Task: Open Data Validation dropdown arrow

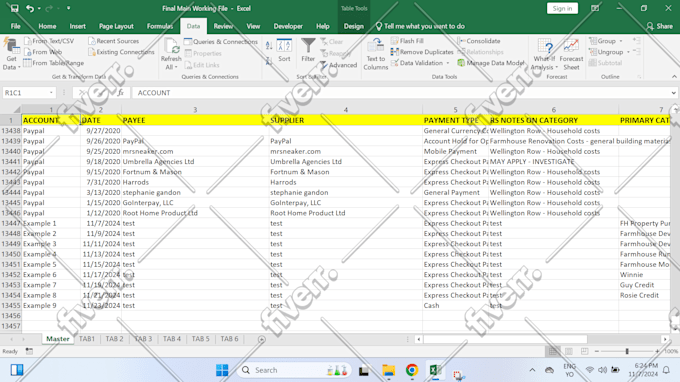Action: (448, 63)
